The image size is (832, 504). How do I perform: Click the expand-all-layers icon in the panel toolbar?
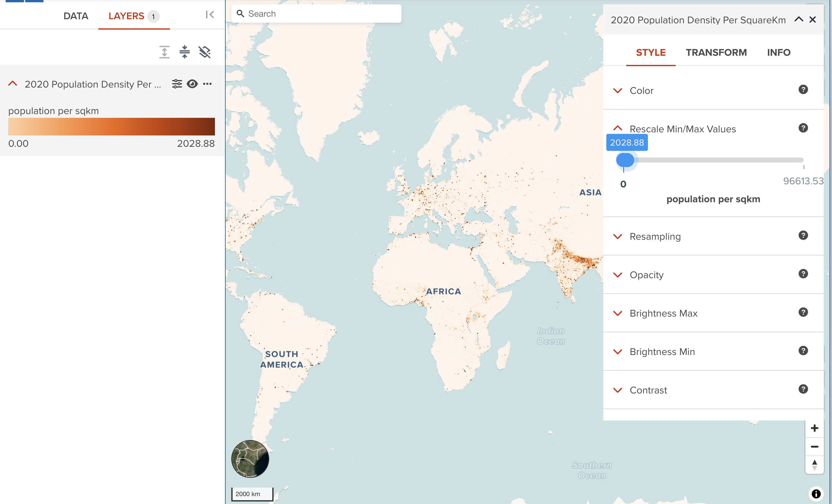tap(164, 52)
